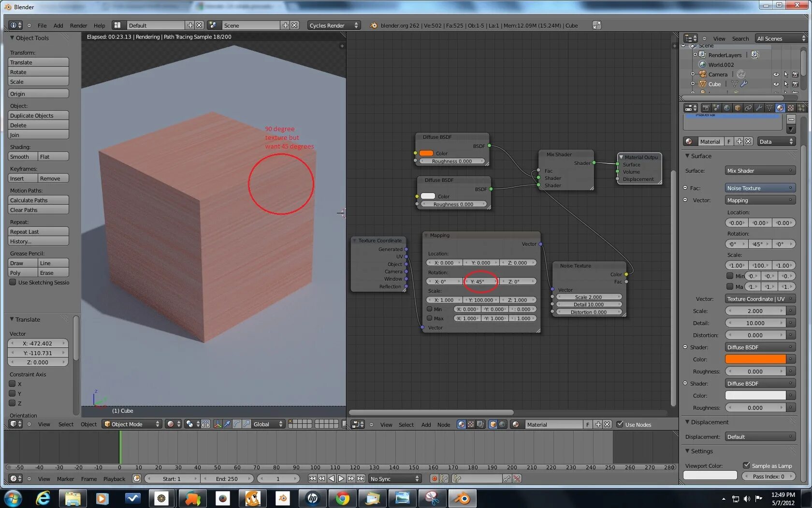The height and width of the screenshot is (508, 812).
Task: Open the Cycles Render engine dropdown
Action: (333, 25)
